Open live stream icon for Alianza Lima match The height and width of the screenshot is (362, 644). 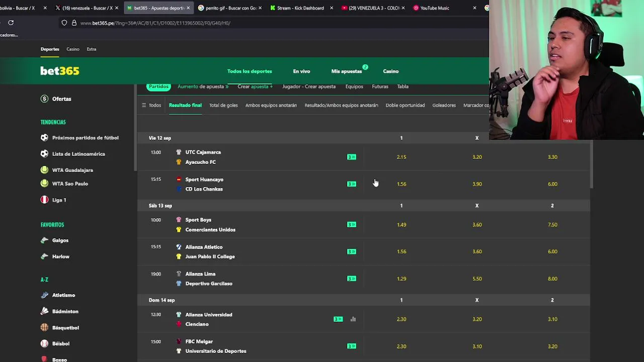(352, 279)
